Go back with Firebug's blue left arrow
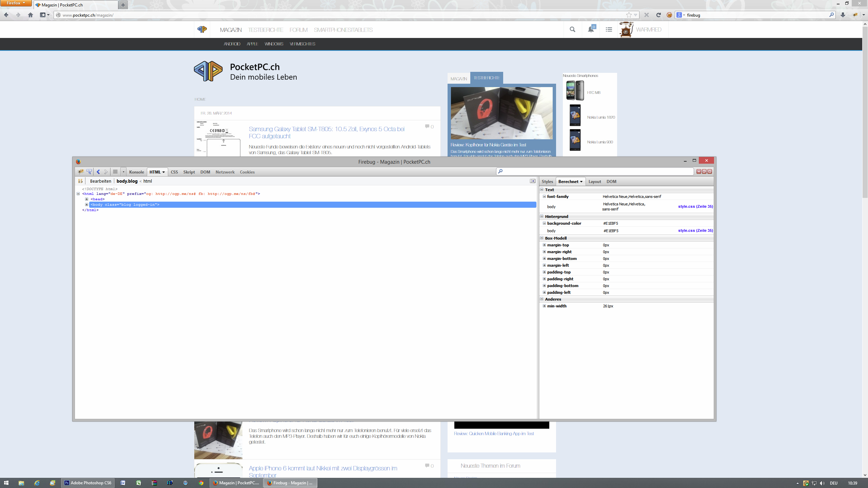 point(98,172)
